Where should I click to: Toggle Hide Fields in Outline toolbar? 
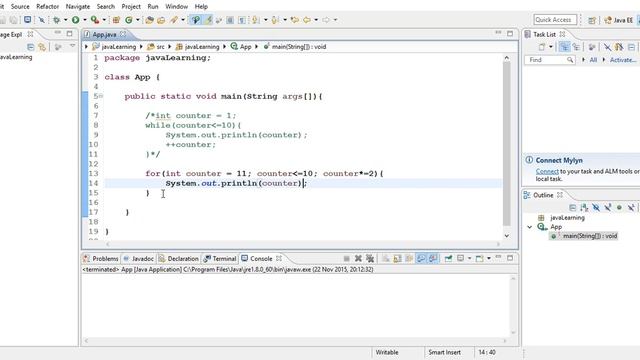(x=596, y=208)
